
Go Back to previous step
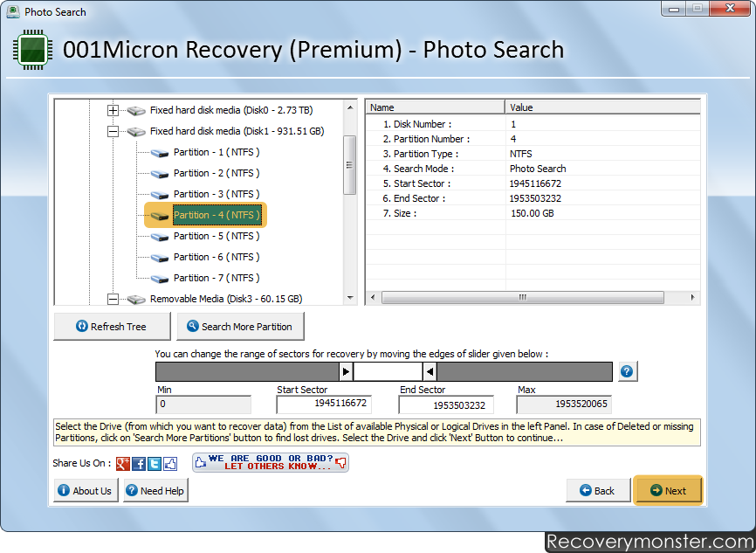click(598, 490)
